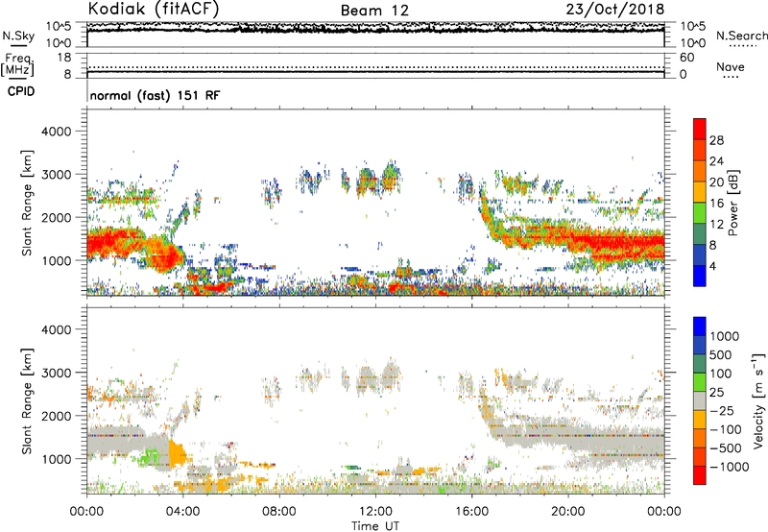
Task: Click the Freq. [MHz] label
Action: point(17,64)
